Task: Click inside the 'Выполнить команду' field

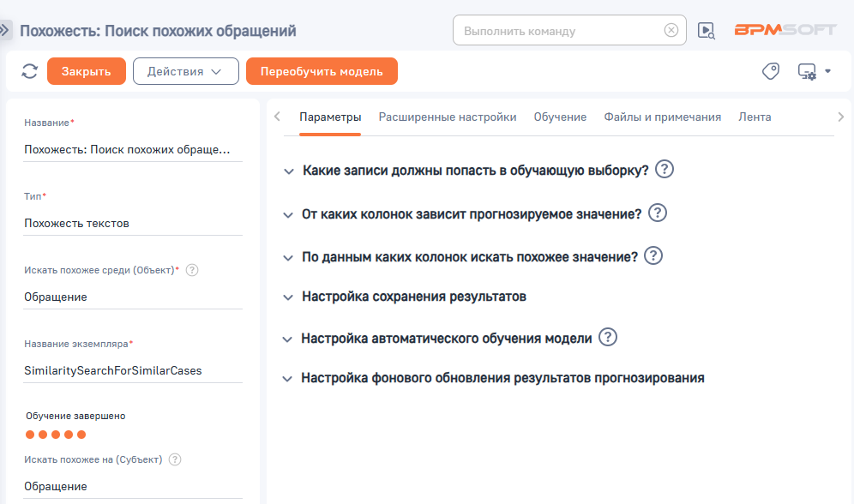Action: click(x=557, y=29)
